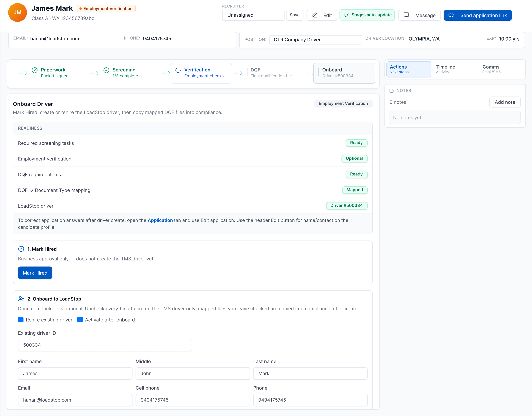Viewport: 532px width, 416px height.
Task: Switch to the Actions tab
Action: coord(408,69)
